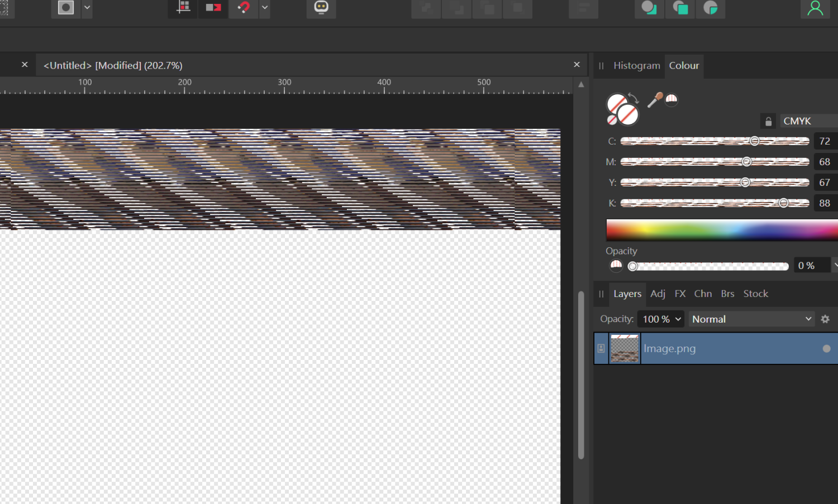Select the colour picker eyedropper icon
Screen dimensions: 838x504
click(655, 99)
